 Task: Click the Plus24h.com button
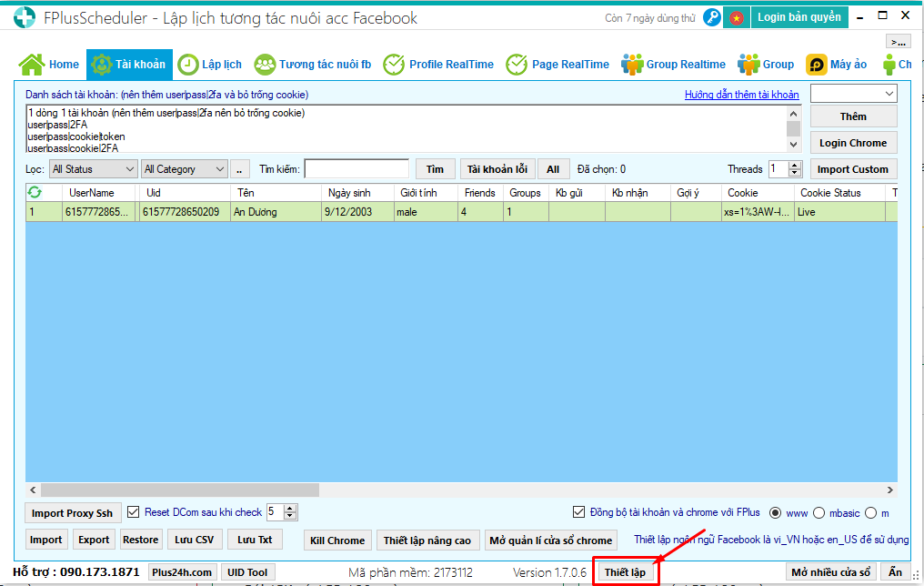182,571
